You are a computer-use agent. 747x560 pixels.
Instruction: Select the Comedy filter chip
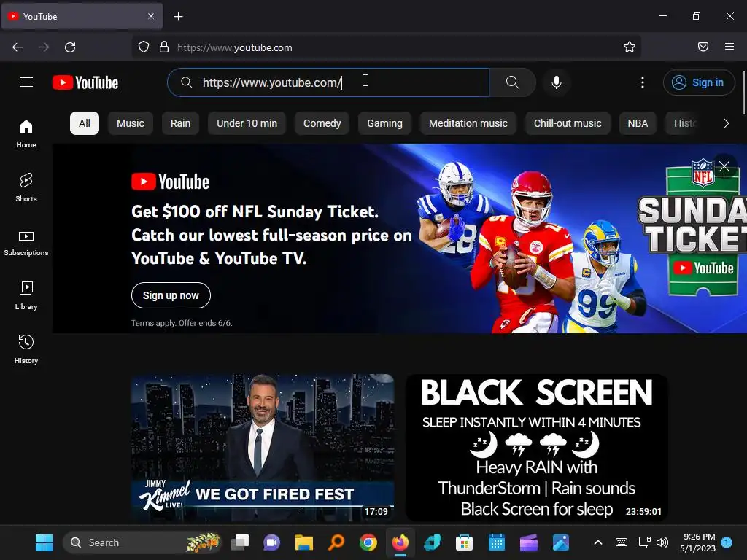322,123
